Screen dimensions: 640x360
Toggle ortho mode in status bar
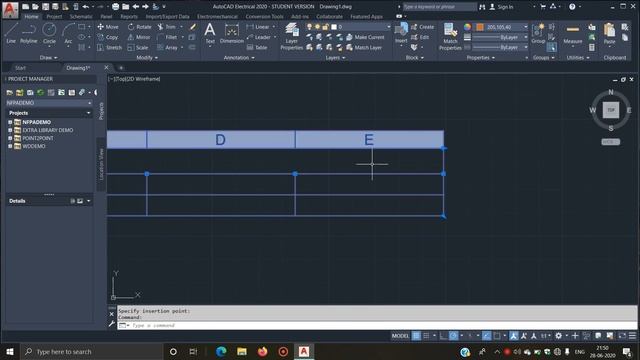(x=444, y=336)
